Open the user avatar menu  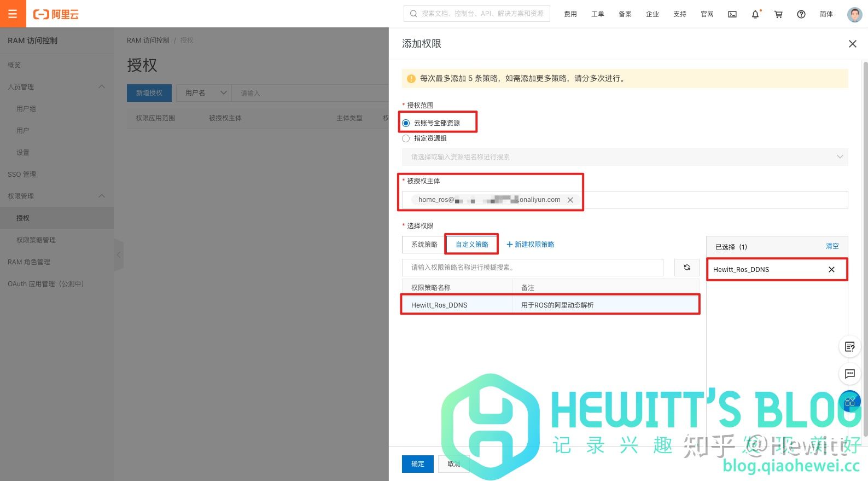point(854,14)
